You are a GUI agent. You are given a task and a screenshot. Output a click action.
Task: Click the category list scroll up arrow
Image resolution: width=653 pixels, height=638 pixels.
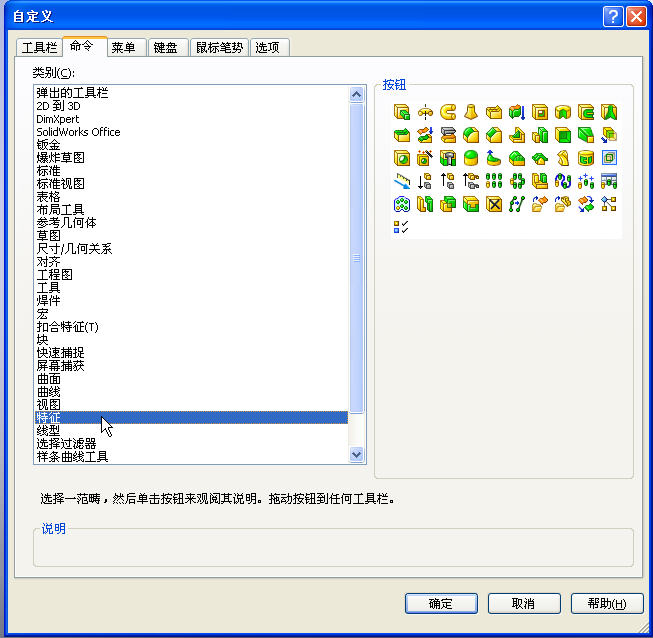pos(356,95)
